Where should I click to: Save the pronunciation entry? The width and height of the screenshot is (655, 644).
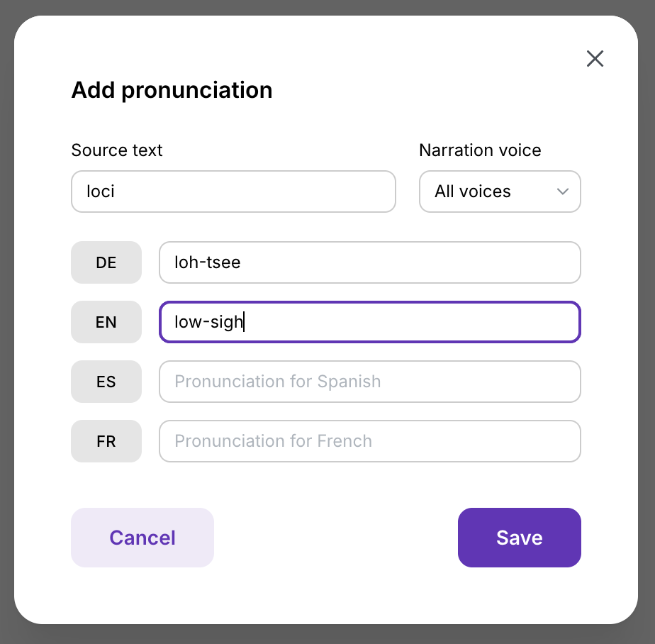[519, 538]
